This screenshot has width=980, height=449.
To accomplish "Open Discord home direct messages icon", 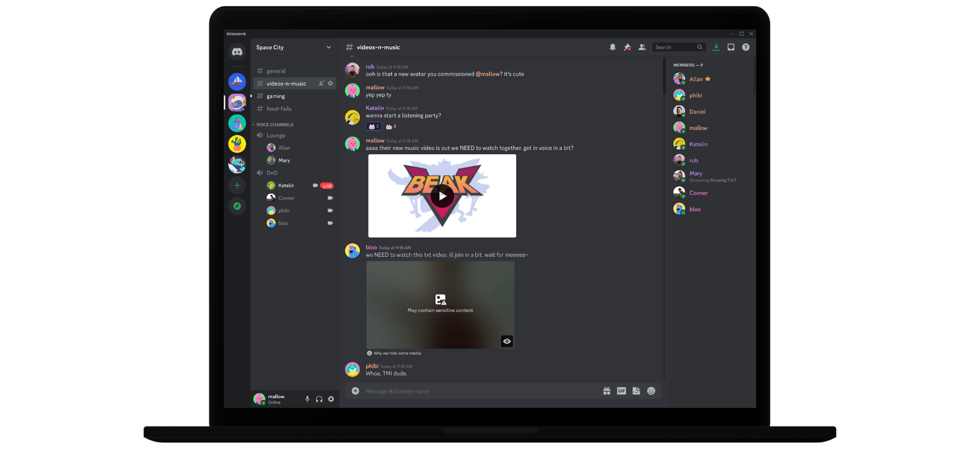I will [x=237, y=52].
